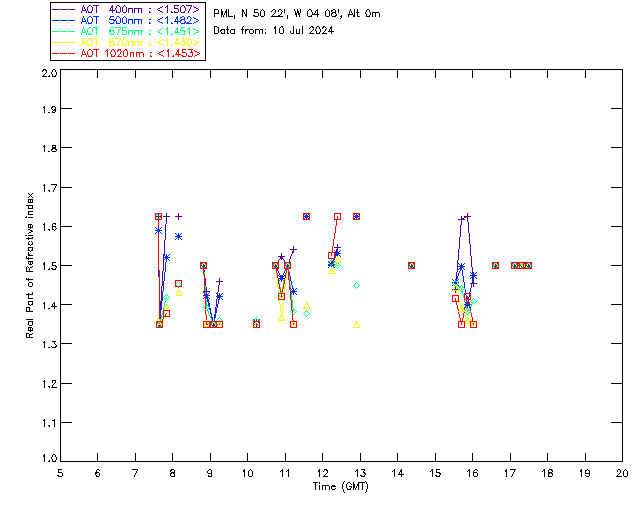Click the y-axis tick label 1.4
The height and width of the screenshot is (512, 640).
(49, 305)
